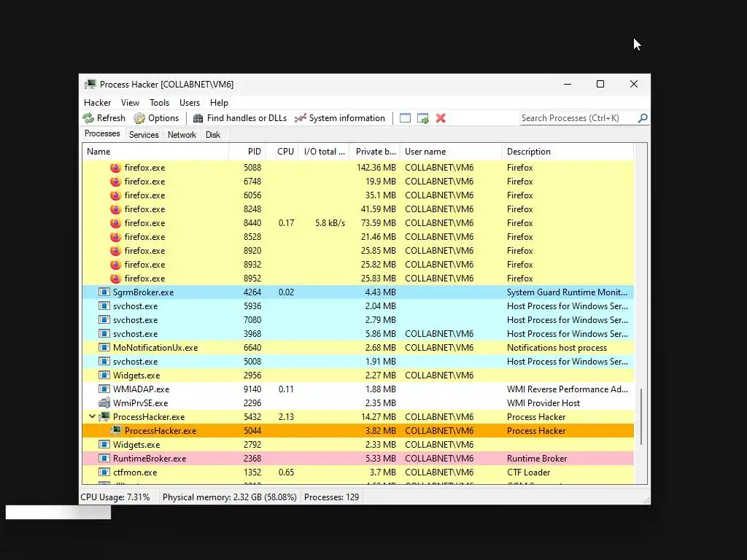This screenshot has width=747, height=560.
Task: Click the 5.8 kB/s I/O value
Action: [x=330, y=223]
